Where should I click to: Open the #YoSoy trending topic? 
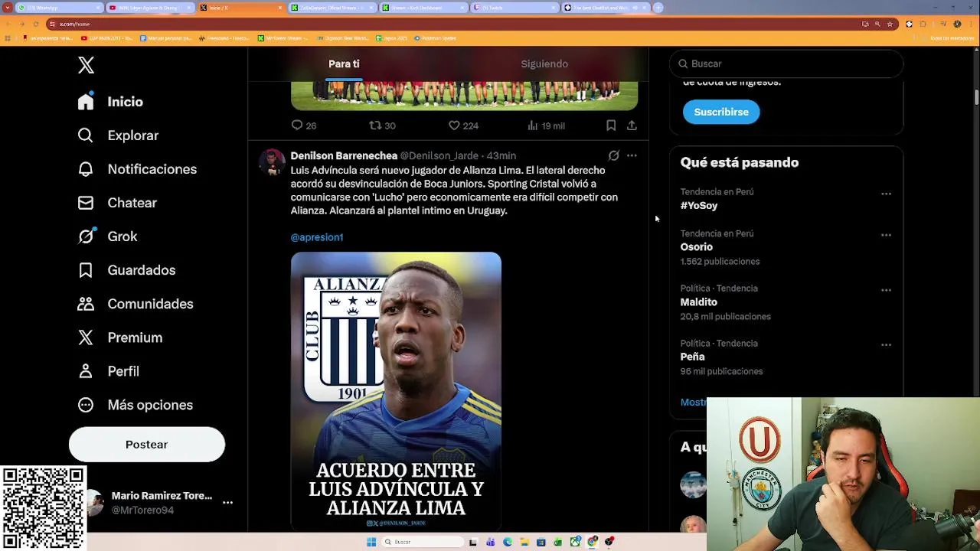(699, 206)
